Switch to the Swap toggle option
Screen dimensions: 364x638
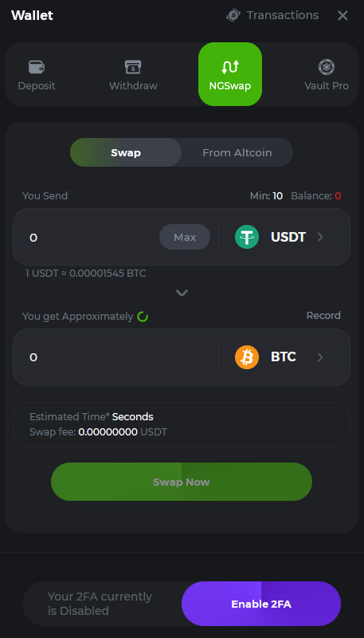coord(126,152)
